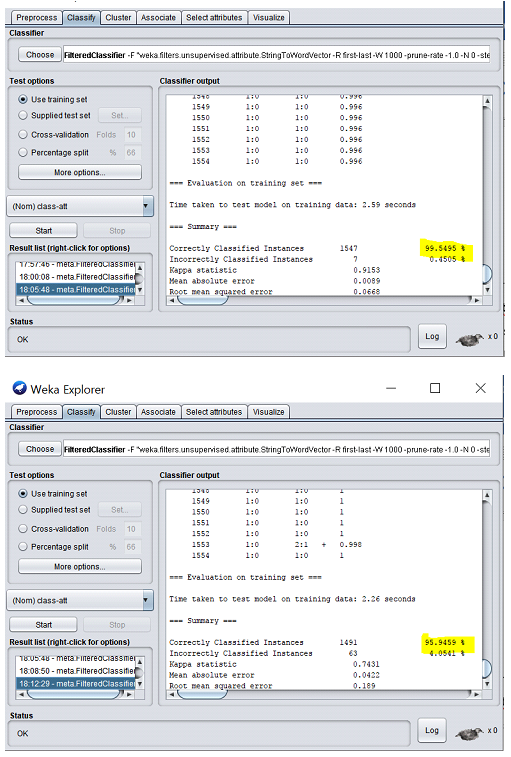Click the Kappa statistic 0.9153 line
Image resolution: width=511 pixels, height=757 pixels.
(x=274, y=270)
